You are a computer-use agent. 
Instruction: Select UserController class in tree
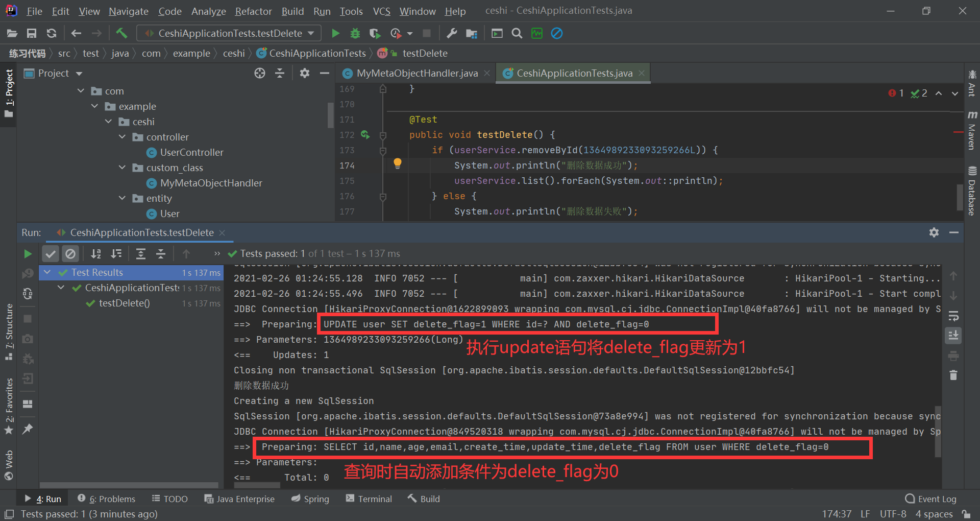[x=191, y=152]
